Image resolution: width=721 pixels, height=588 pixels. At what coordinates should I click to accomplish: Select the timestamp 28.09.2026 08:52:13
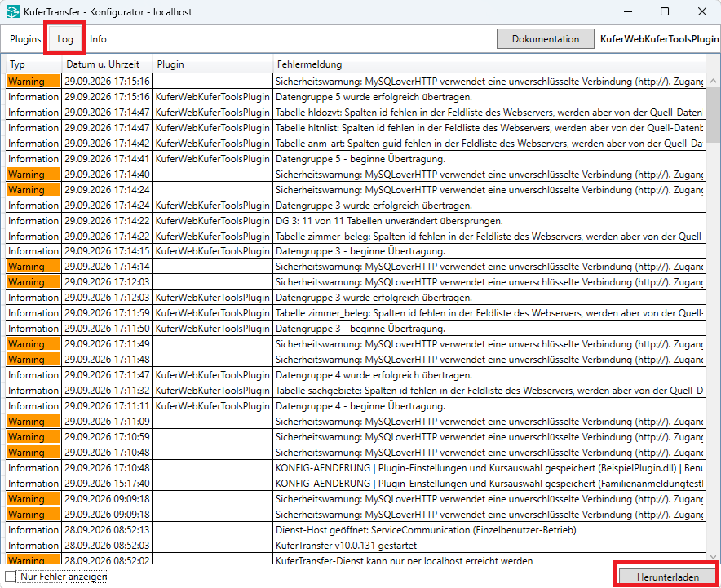[x=107, y=529]
